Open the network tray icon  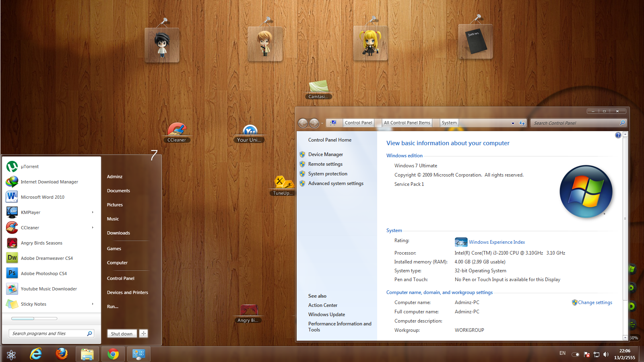[597, 354]
